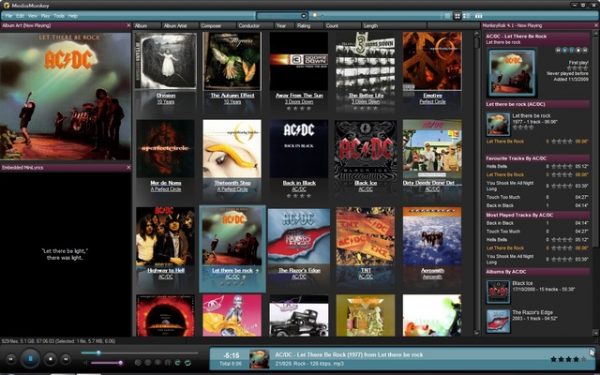The height and width of the screenshot is (375, 600).
Task: Skip to the next track
Action: [66, 359]
